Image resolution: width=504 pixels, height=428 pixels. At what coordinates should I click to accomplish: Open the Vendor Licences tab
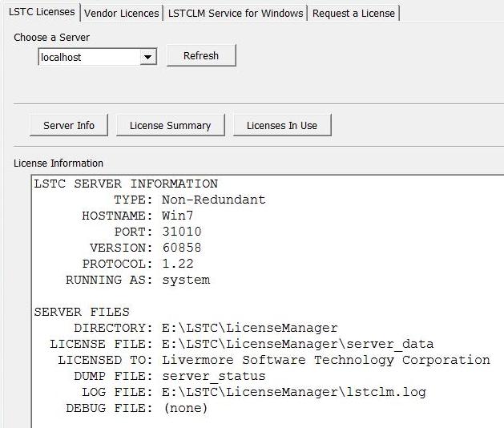click(121, 13)
